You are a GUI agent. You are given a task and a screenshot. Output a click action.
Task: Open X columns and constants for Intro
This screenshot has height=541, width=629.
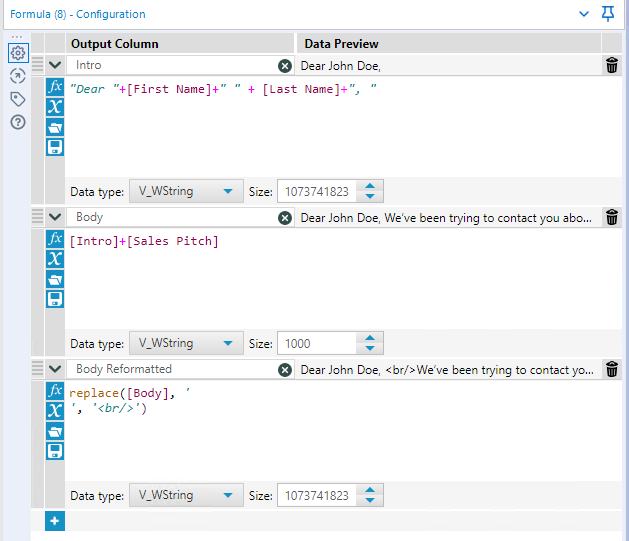[x=55, y=107]
